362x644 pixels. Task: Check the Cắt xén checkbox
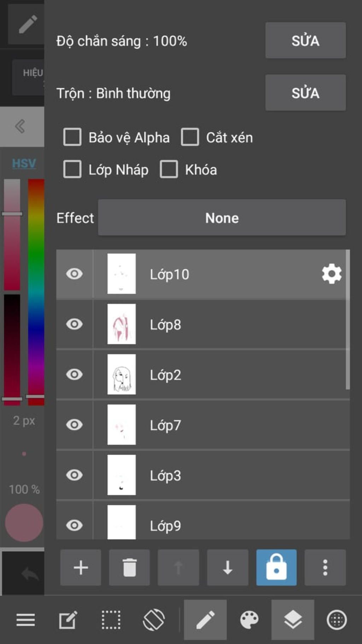190,137
